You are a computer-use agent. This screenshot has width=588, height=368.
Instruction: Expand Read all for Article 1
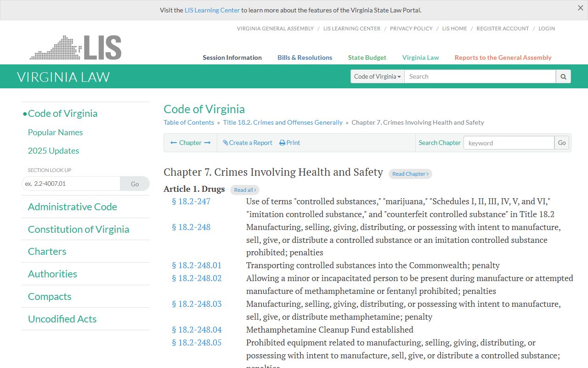tap(245, 190)
